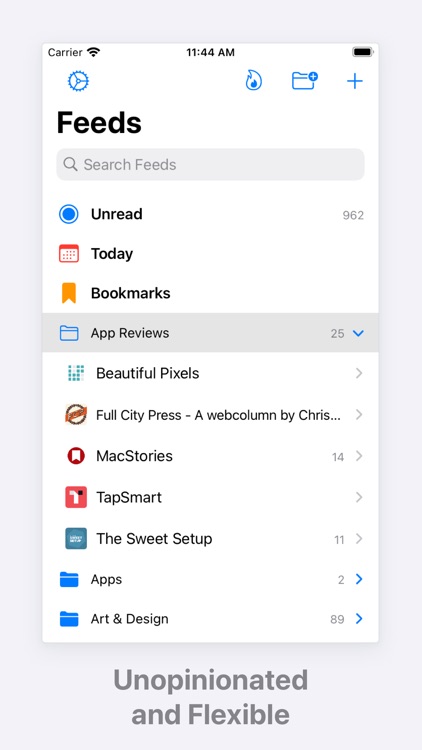Tap the Full City Press icon
This screenshot has width=422, height=750.
76,414
